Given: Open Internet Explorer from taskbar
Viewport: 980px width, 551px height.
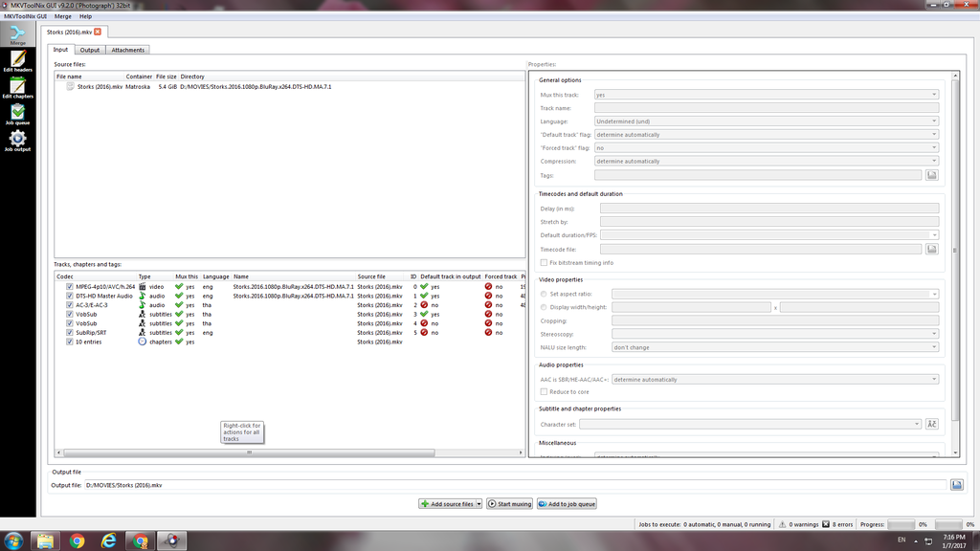Looking at the screenshot, I should click(109, 540).
